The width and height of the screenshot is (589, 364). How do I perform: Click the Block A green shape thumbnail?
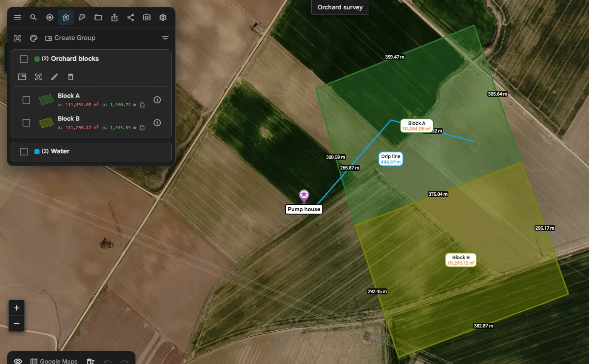pos(46,100)
